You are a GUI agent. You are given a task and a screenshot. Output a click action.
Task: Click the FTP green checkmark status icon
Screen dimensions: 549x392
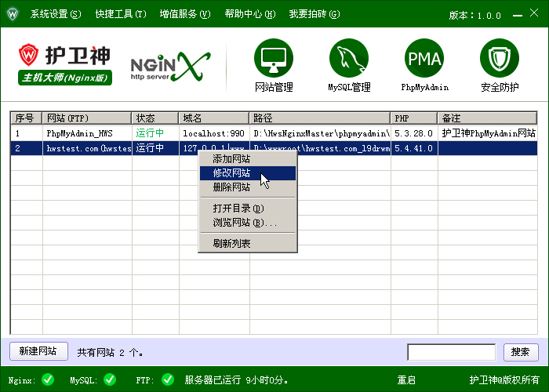coord(168,379)
